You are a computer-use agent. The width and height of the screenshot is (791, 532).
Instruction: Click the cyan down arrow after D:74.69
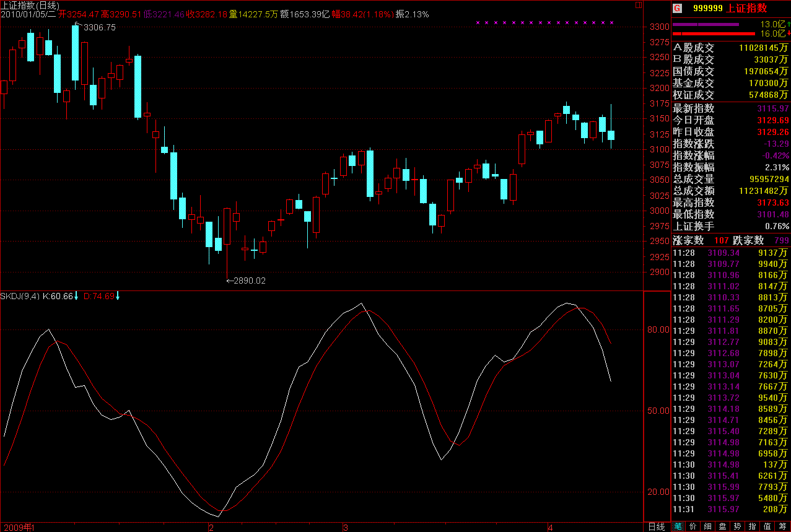point(118,296)
